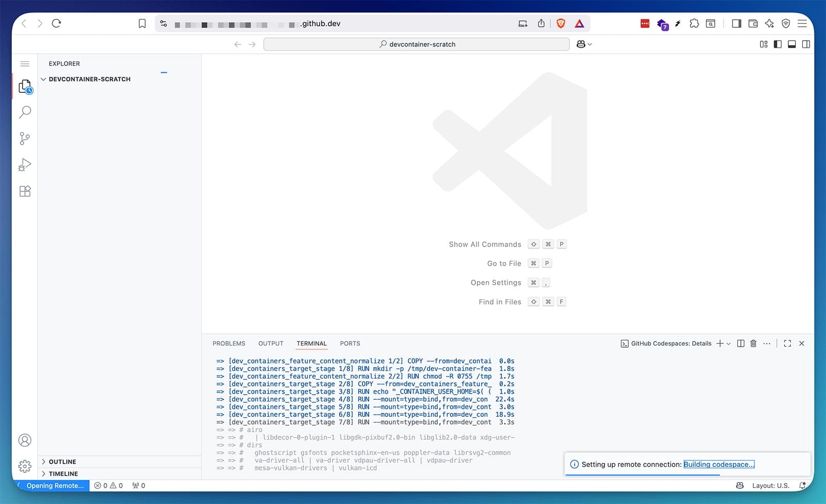
Task: Toggle the primary sidebar visibility
Action: 777,44
